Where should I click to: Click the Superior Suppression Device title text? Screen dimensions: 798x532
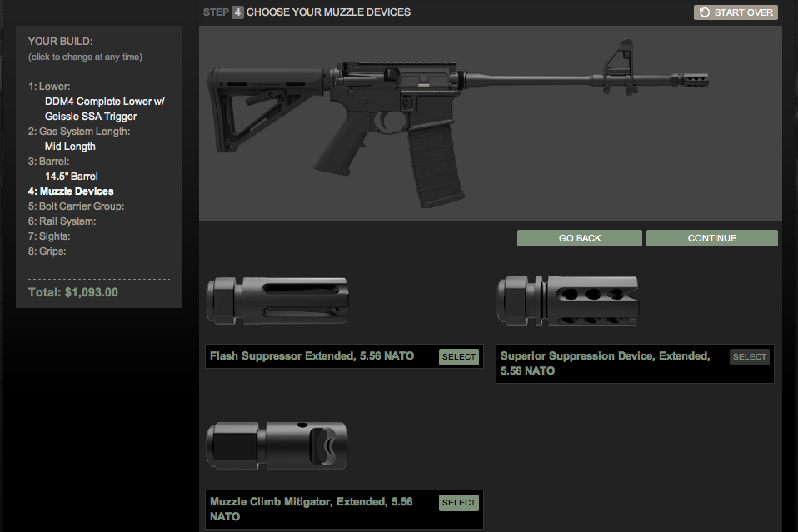pos(605,363)
